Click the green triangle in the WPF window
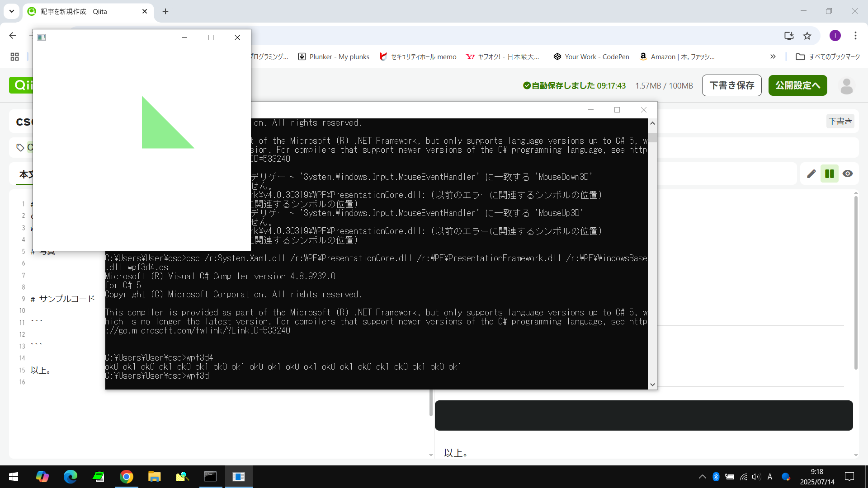 tap(160, 131)
